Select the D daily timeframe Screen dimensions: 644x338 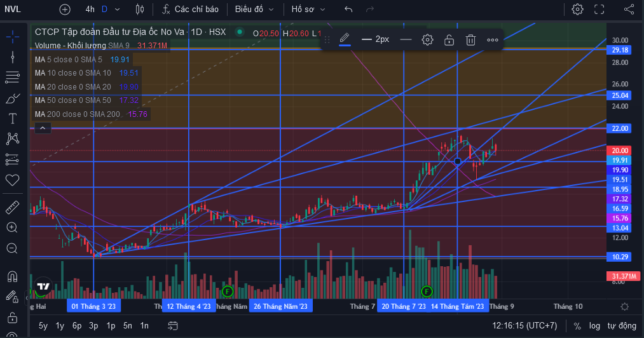point(104,10)
